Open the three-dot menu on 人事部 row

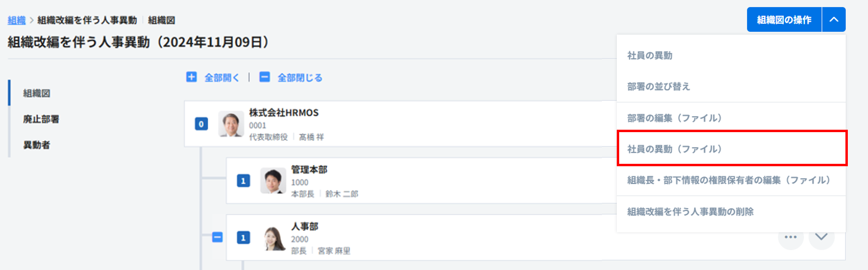pyautogui.click(x=790, y=237)
